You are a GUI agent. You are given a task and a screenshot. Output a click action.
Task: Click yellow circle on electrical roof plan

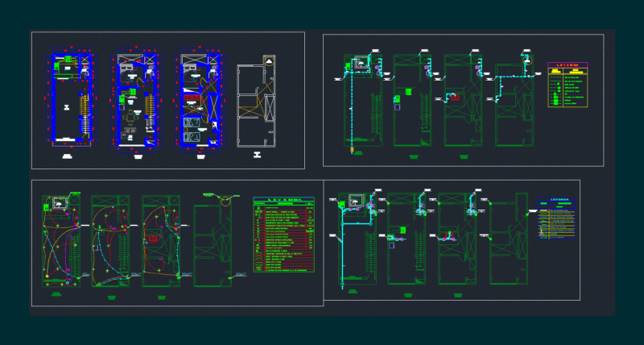225,201
